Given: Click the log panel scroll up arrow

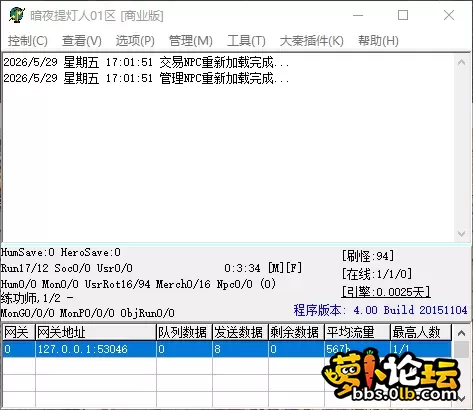Looking at the screenshot, I should coord(462,62).
